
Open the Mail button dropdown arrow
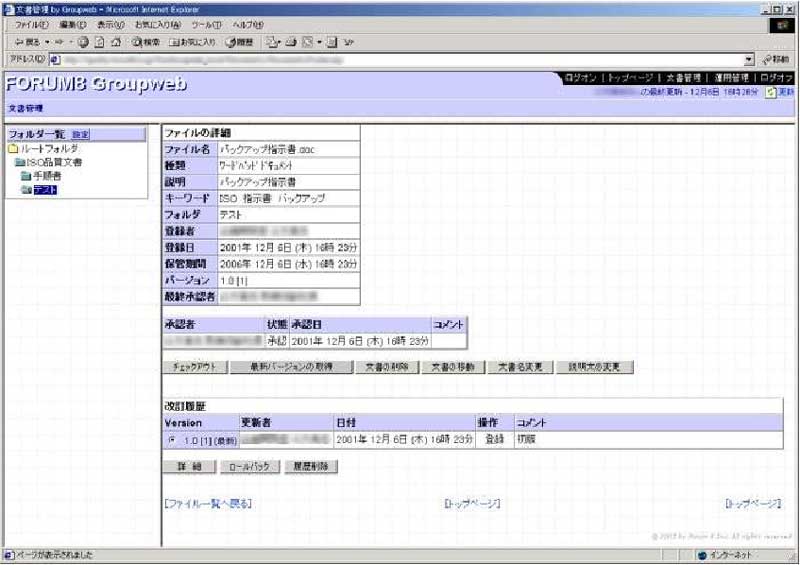280,42
